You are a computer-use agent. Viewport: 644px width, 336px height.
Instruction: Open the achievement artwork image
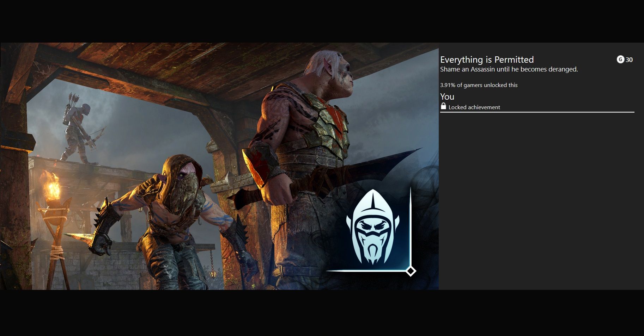click(x=219, y=166)
